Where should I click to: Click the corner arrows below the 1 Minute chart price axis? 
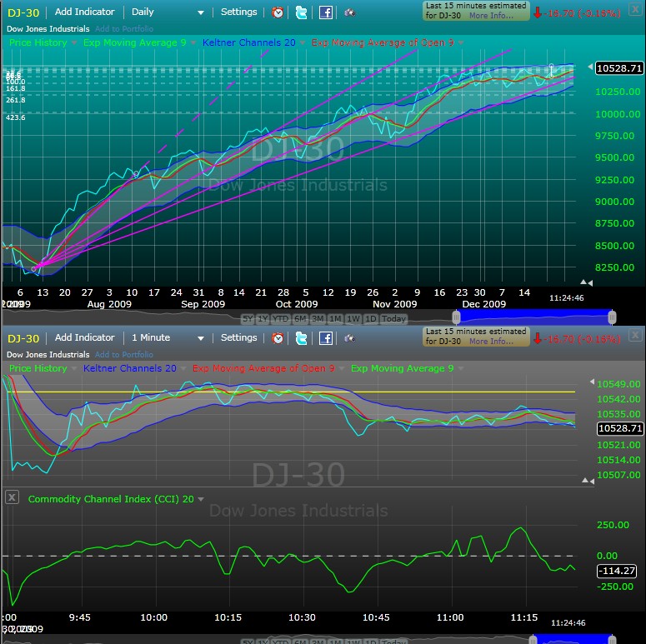[588, 481]
